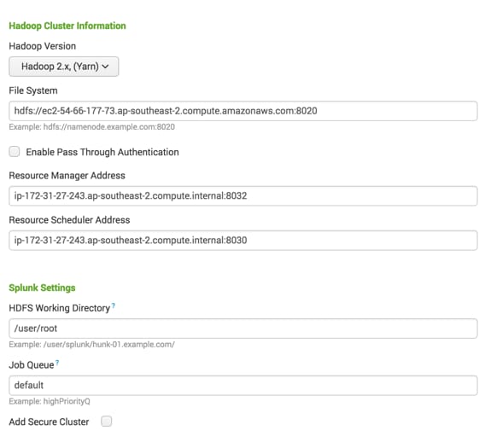The image size is (485, 448).
Task: Focus the Job Queue field showing default
Action: click(x=243, y=385)
